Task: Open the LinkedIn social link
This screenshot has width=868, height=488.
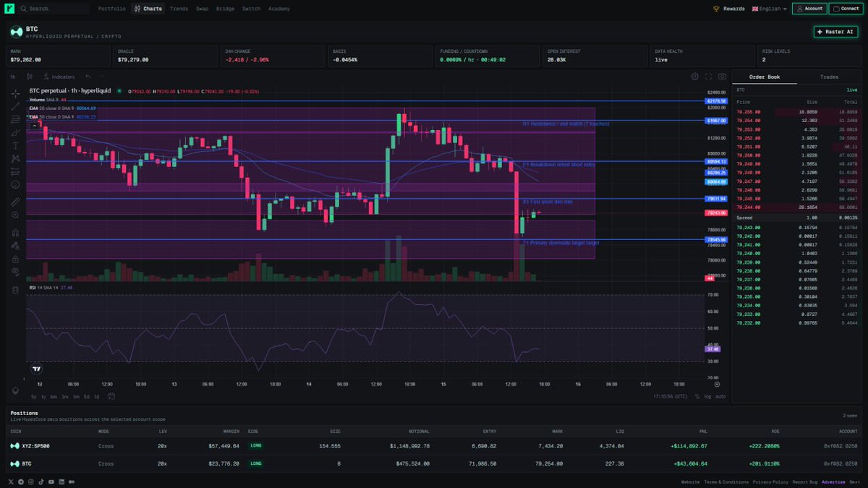Action: [x=61, y=481]
